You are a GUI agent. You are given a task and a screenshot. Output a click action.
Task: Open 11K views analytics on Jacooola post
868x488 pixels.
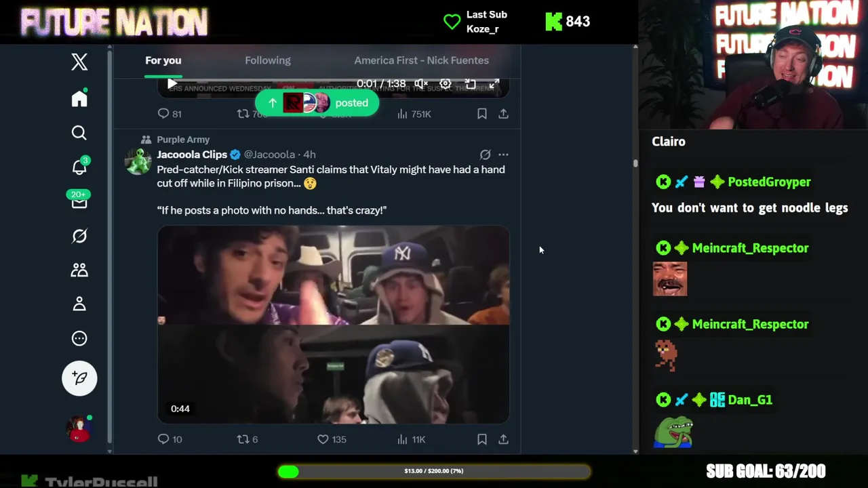tap(411, 439)
